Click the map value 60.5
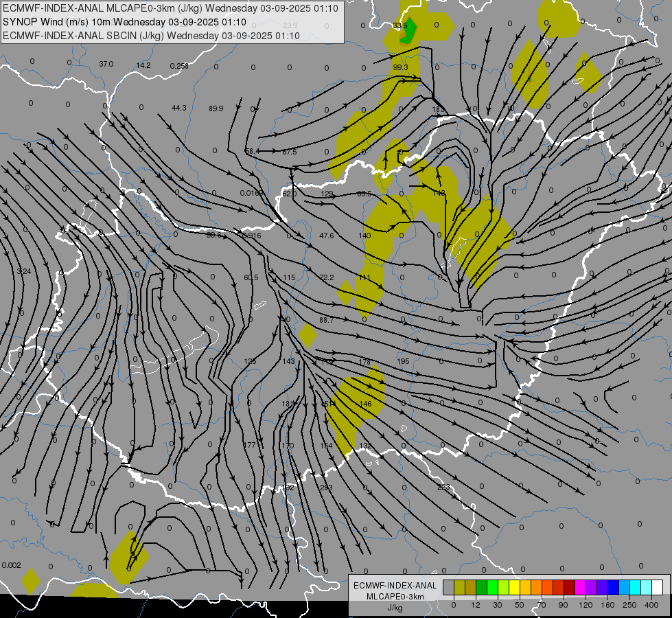This screenshot has width=672, height=618. pyautogui.click(x=251, y=277)
